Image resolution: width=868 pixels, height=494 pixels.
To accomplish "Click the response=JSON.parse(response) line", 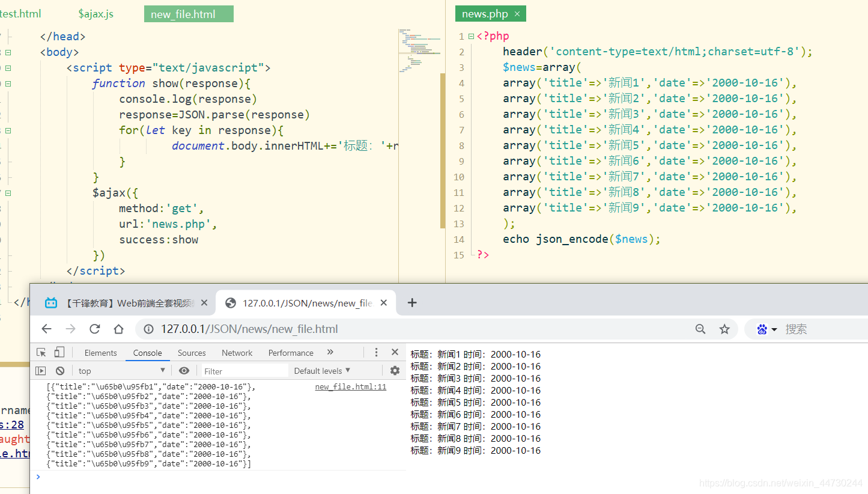I will coord(214,115).
